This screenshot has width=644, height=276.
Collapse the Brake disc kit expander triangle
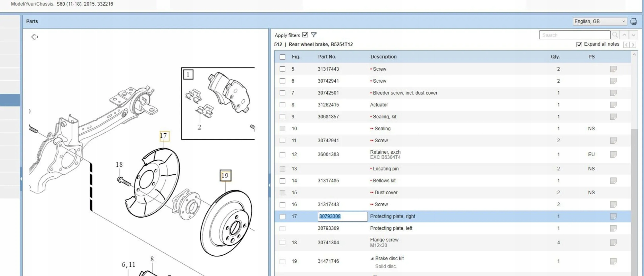[x=372, y=258]
